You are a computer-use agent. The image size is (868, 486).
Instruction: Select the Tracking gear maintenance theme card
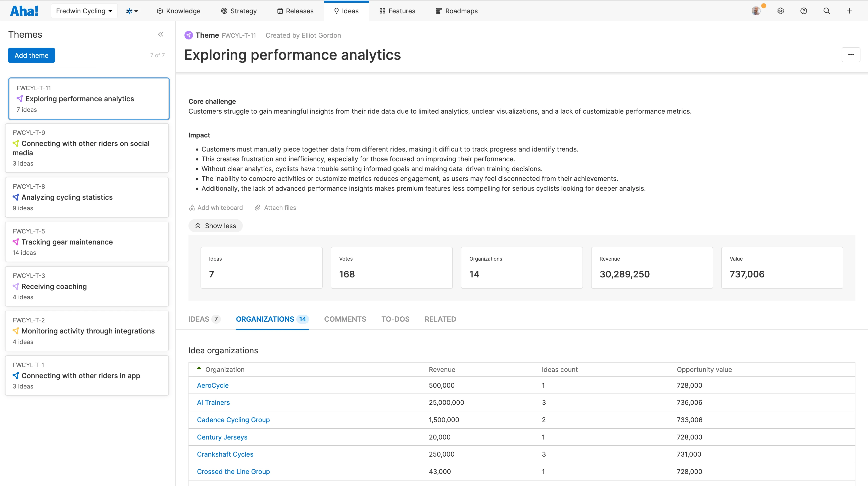(87, 242)
